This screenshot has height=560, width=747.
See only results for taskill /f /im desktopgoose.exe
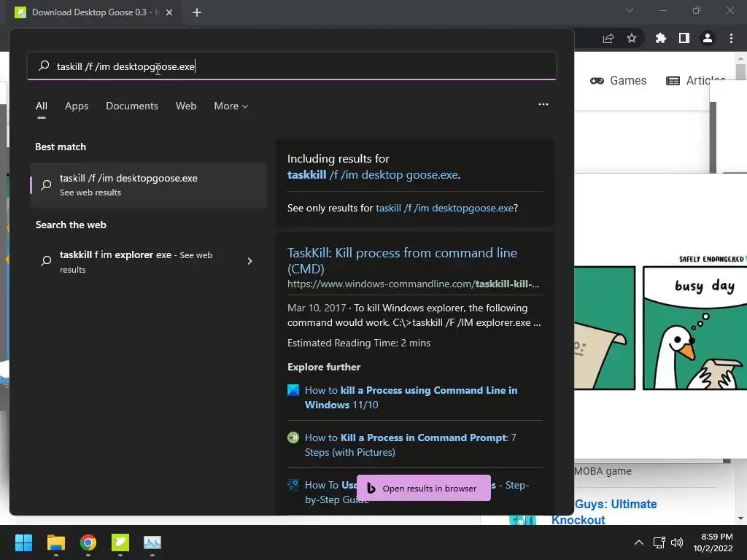pyautogui.click(x=444, y=208)
